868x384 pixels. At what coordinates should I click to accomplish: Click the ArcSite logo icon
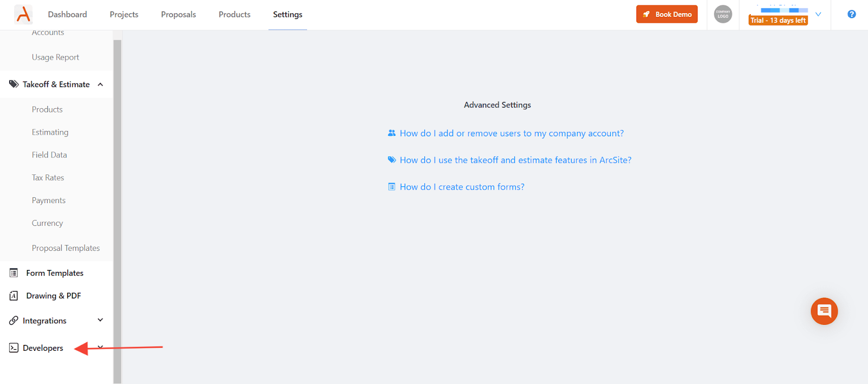pos(23,15)
